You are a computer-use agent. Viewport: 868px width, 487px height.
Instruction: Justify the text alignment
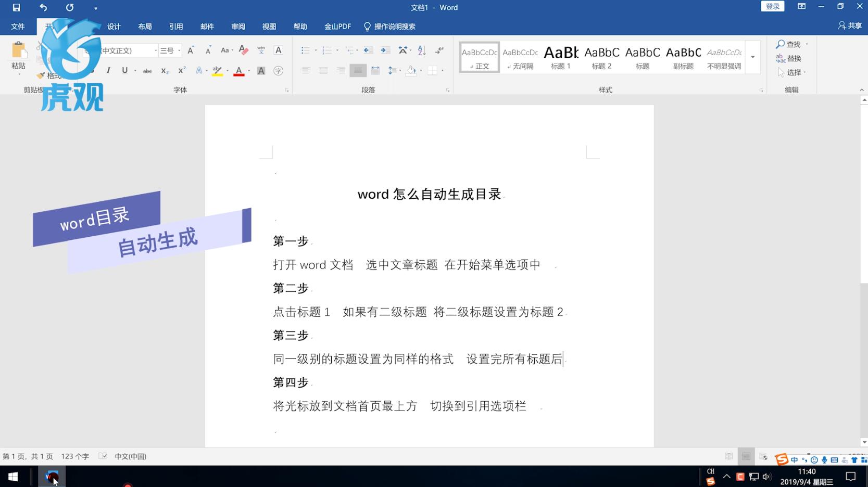click(358, 71)
